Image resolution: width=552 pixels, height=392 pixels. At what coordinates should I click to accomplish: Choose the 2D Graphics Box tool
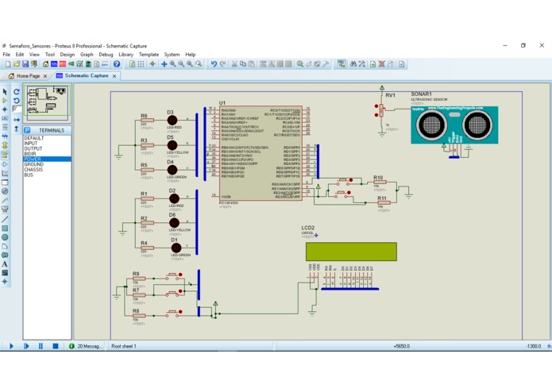(5, 229)
